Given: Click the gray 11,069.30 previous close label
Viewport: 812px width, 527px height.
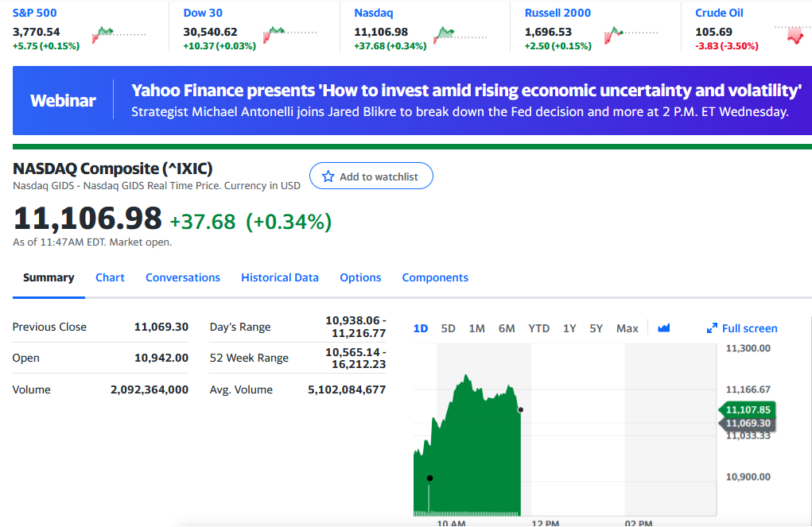Looking at the screenshot, I should pyautogui.click(x=748, y=423).
